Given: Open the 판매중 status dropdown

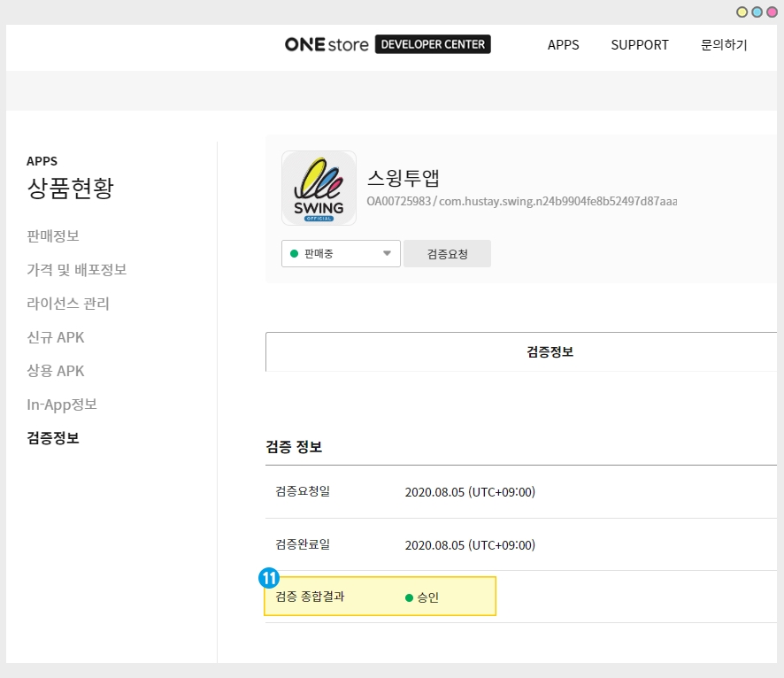Looking at the screenshot, I should [x=341, y=253].
